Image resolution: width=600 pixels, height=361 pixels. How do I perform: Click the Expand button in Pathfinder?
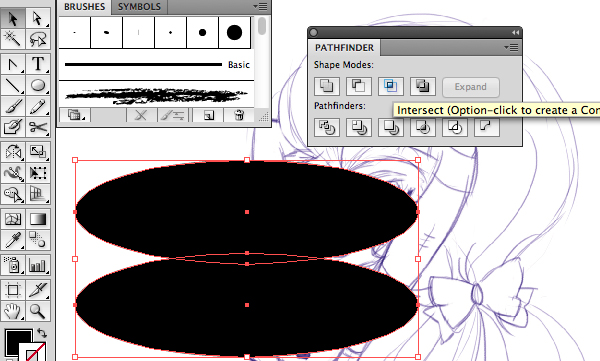(x=471, y=87)
